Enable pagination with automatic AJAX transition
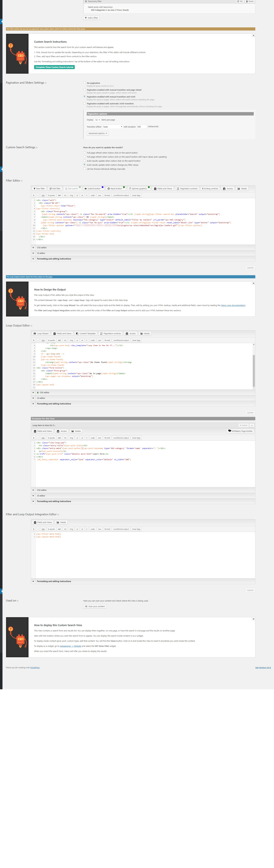This screenshot has width=274, height=868. coord(84,104)
